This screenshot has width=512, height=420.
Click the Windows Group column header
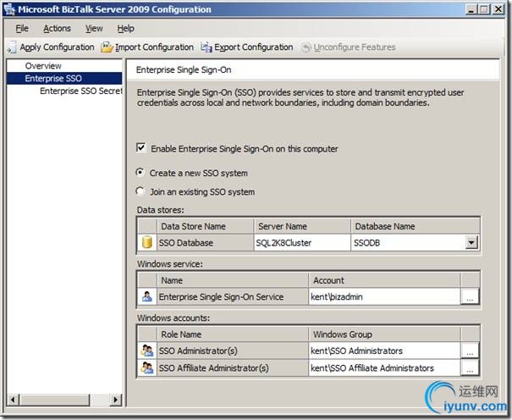click(x=384, y=334)
